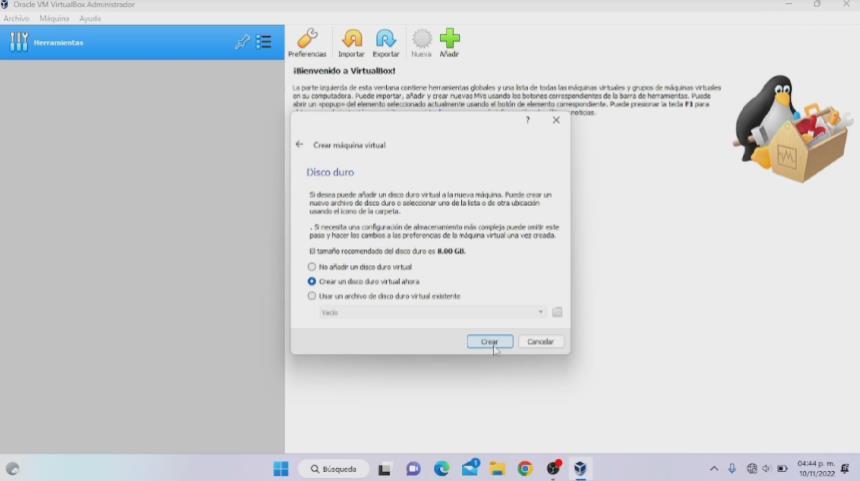
Task: Click the Nueva machine icon
Action: pyautogui.click(x=421, y=43)
